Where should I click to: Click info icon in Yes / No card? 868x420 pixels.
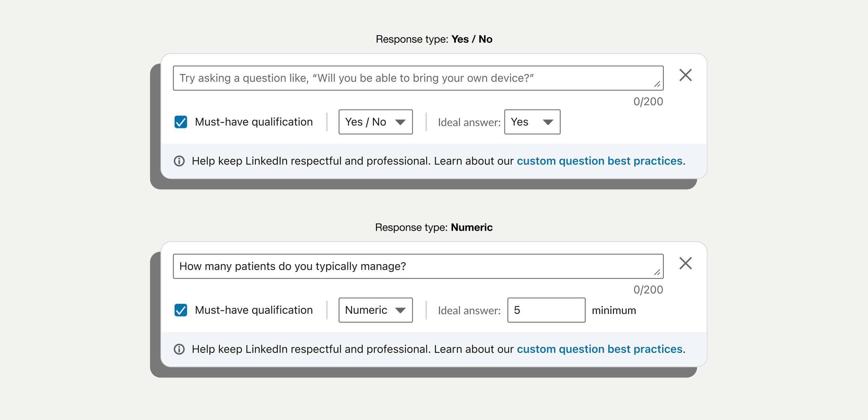click(179, 161)
